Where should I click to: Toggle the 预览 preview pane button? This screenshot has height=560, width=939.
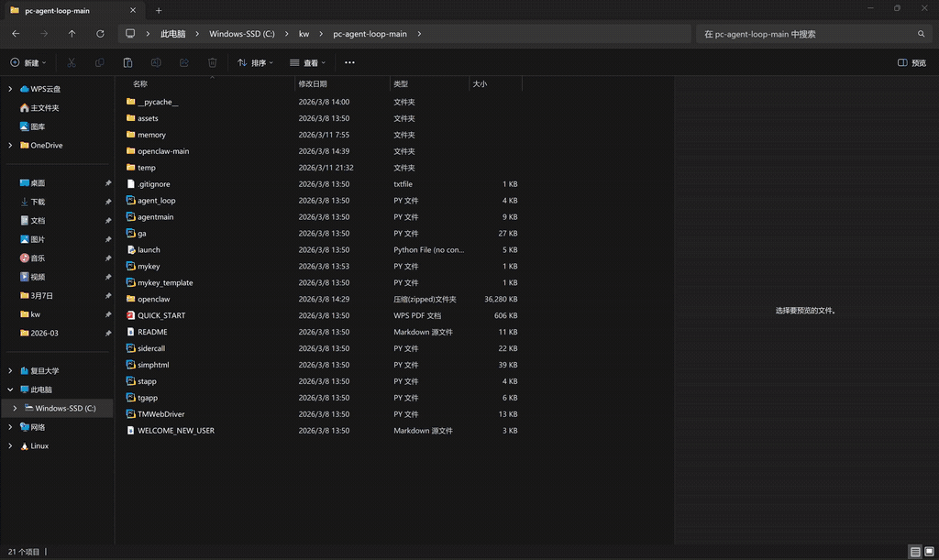click(x=911, y=63)
